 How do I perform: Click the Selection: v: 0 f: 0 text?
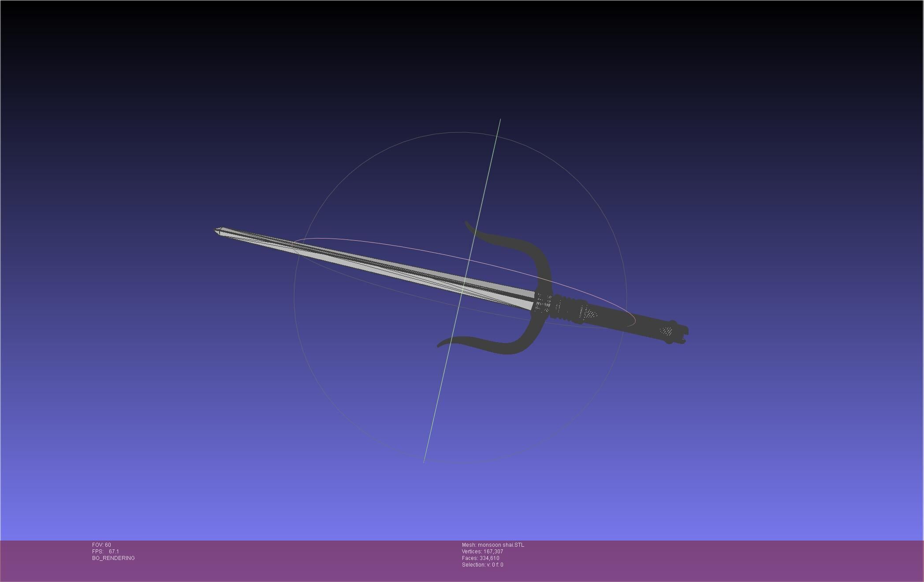[482, 565]
